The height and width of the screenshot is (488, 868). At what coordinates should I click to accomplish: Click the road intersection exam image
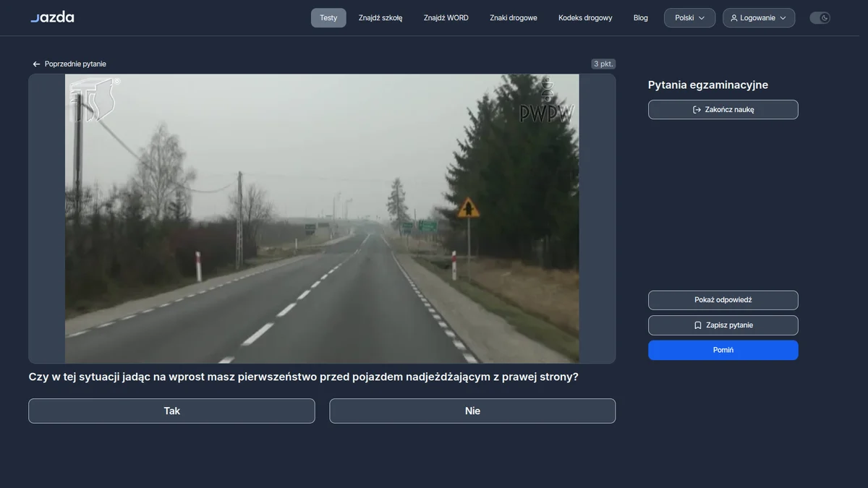click(322, 218)
